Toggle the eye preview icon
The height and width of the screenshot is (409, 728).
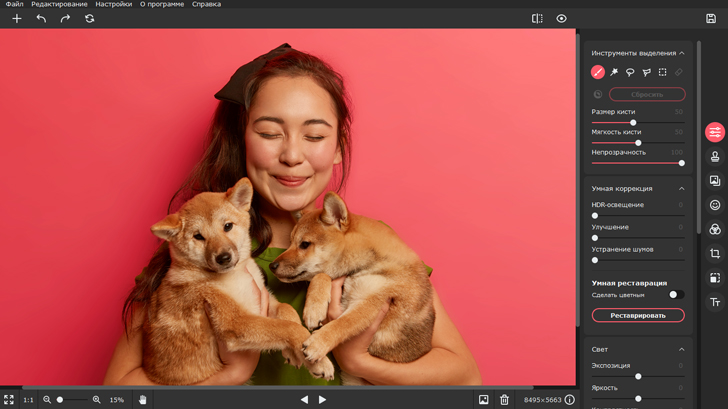click(x=561, y=18)
